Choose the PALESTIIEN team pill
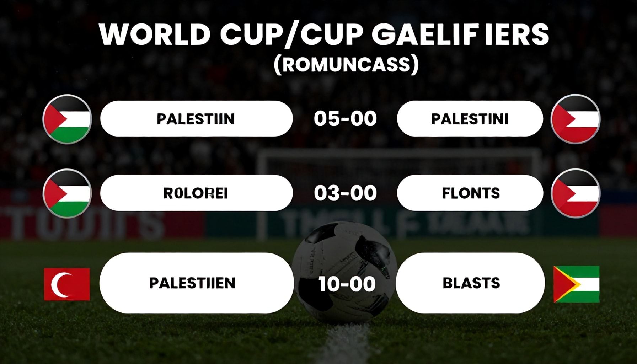637x364 pixels. 196,283
